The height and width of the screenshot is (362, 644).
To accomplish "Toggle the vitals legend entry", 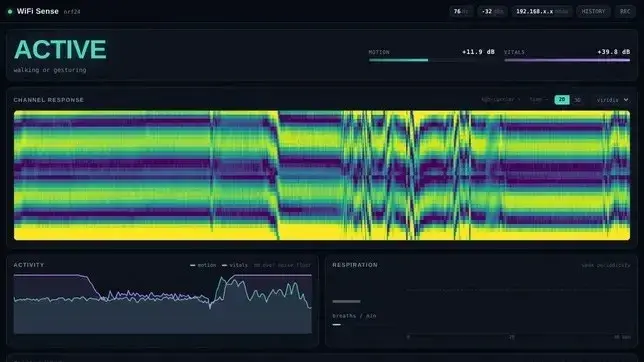I will click(x=235, y=265).
